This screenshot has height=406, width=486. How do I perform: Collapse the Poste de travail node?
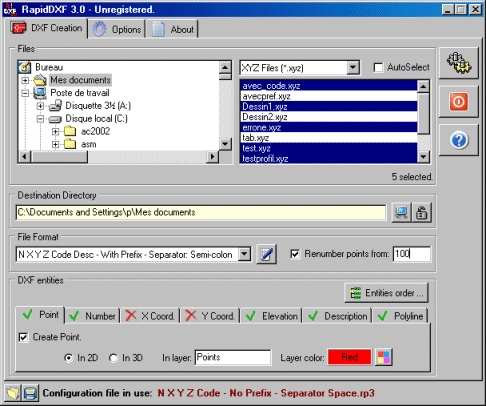[25, 93]
